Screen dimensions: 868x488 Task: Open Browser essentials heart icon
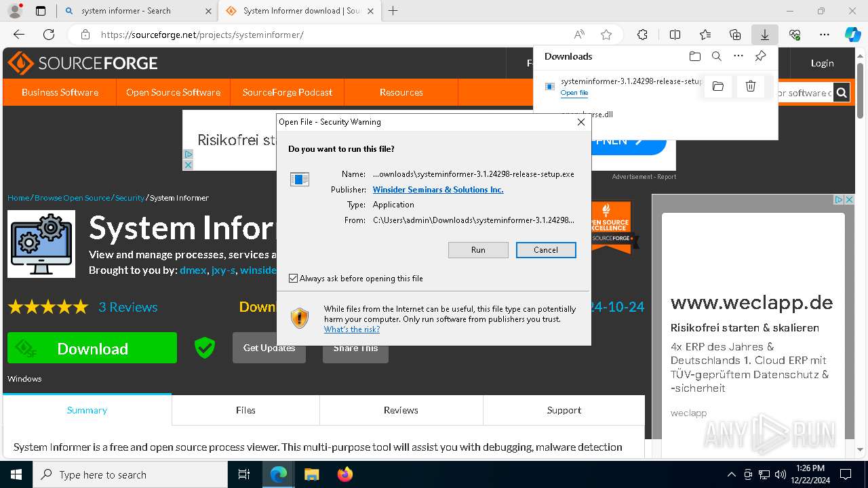click(795, 35)
